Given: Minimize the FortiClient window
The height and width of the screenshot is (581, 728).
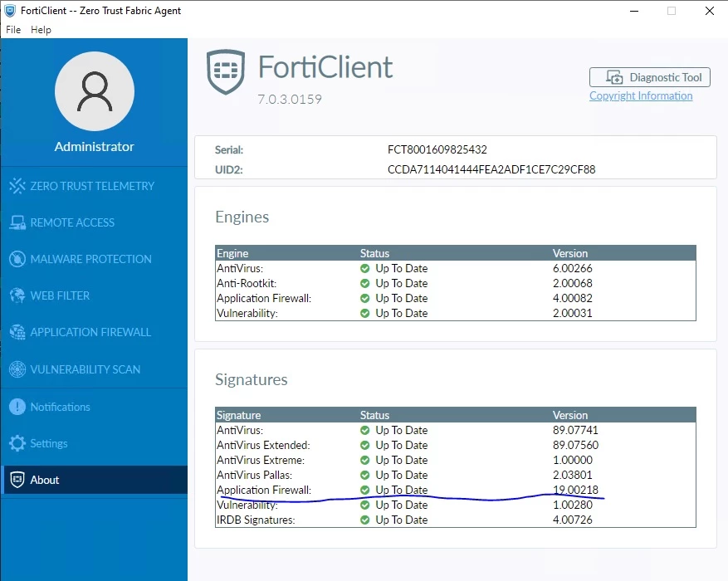Looking at the screenshot, I should click(x=634, y=11).
